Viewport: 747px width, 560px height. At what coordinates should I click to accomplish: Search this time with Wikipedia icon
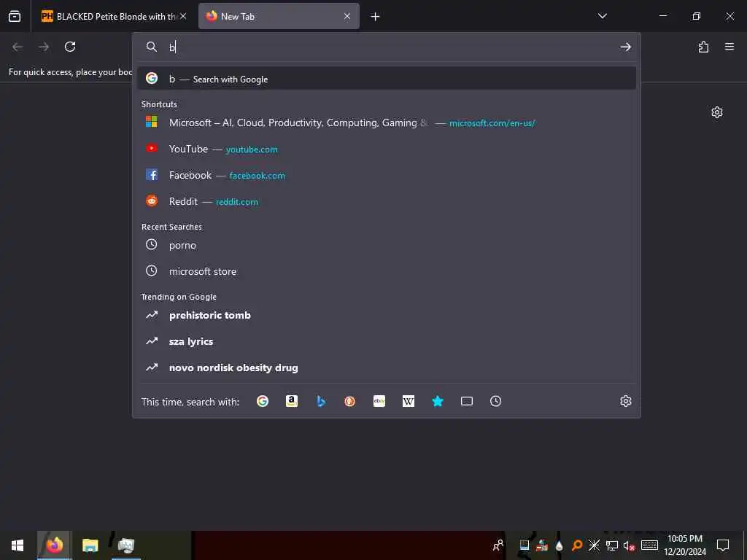click(x=409, y=402)
